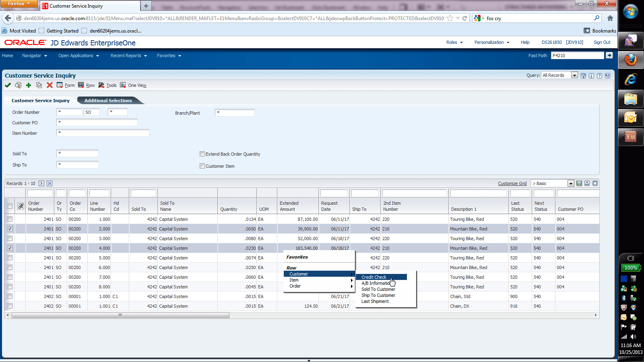Click the green plus Add icon
Image resolution: width=644 pixels, height=362 pixels.
28,85
